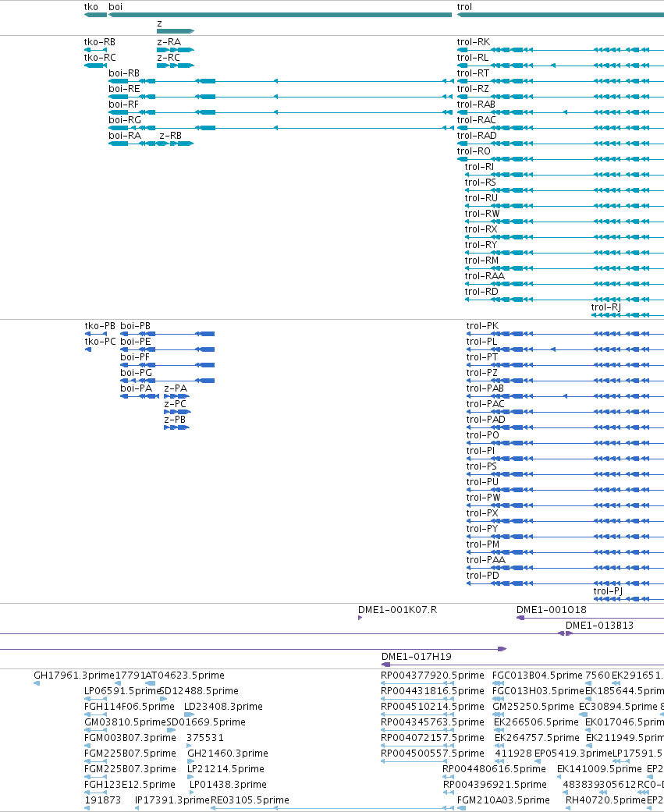Select trol-RL transcript label
Screen dimensions: 664x812
[x=473, y=58]
